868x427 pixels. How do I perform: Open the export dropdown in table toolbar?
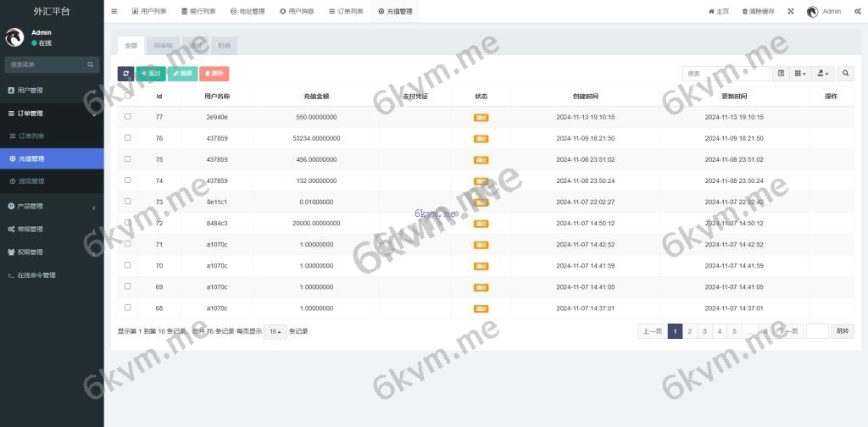pyautogui.click(x=823, y=74)
